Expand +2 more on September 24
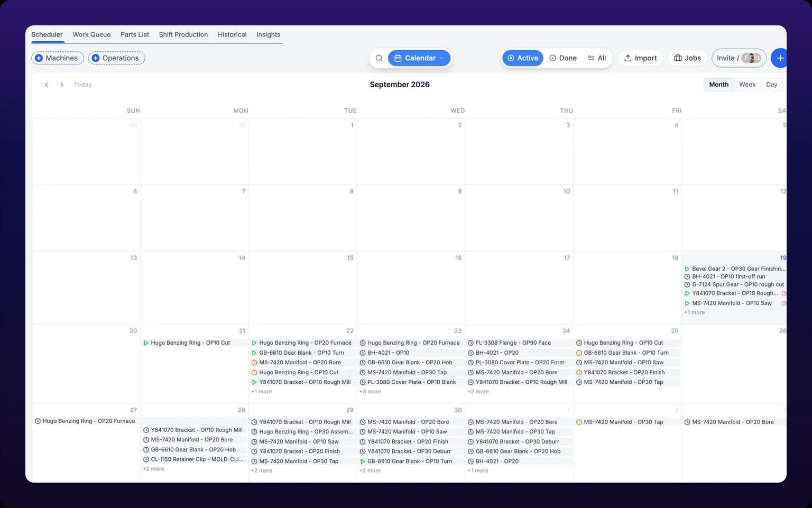This screenshot has height=508, width=812. tap(478, 392)
